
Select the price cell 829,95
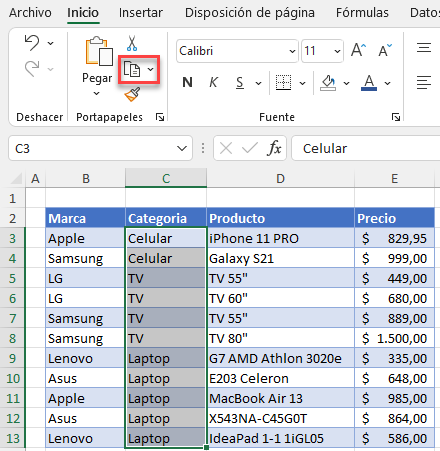click(395, 239)
